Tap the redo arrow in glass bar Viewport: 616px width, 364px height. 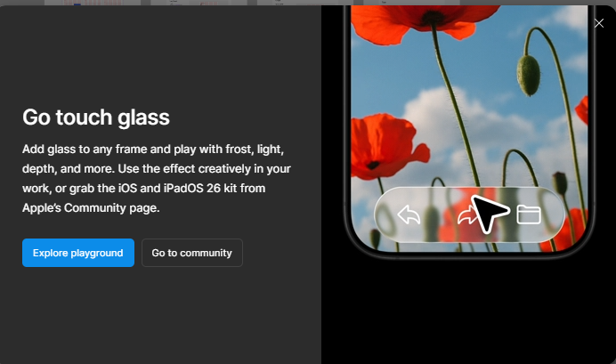click(x=466, y=216)
